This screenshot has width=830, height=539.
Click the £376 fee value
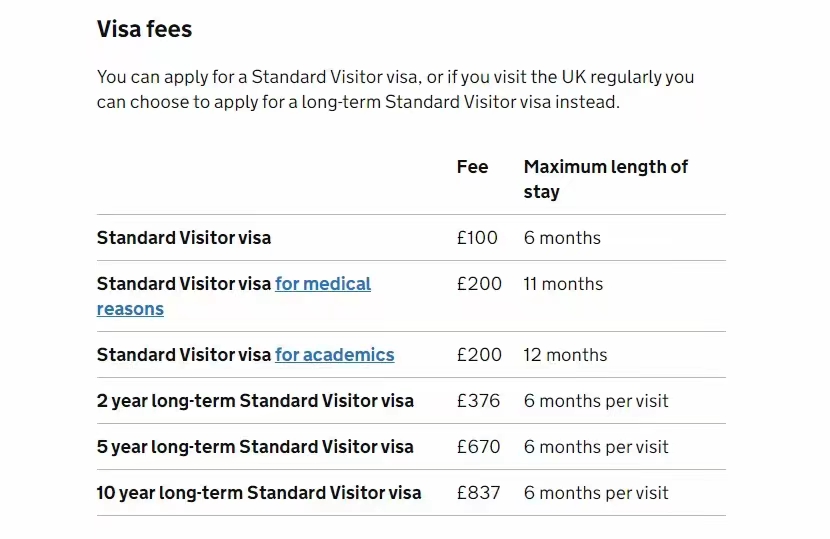478,401
